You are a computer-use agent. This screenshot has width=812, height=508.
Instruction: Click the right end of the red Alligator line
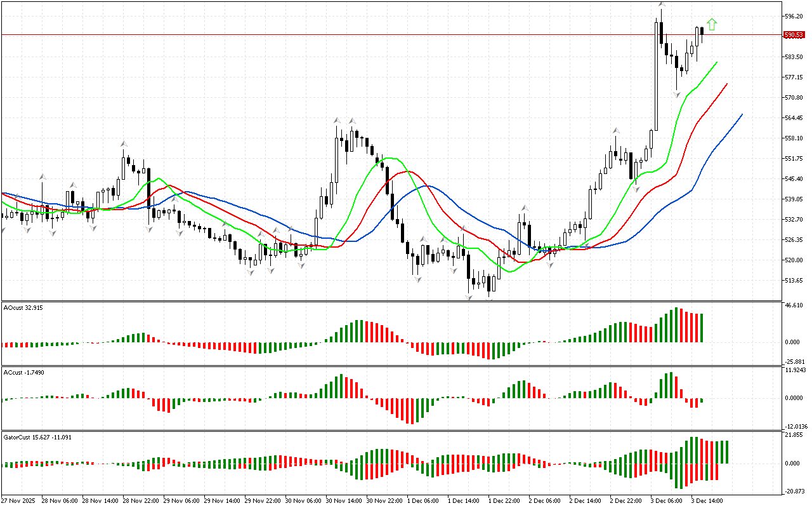coord(726,84)
